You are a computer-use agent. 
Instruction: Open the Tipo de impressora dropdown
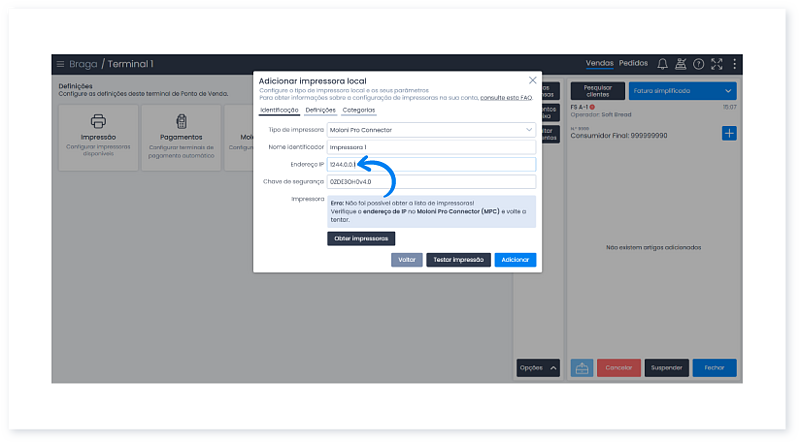click(x=431, y=130)
